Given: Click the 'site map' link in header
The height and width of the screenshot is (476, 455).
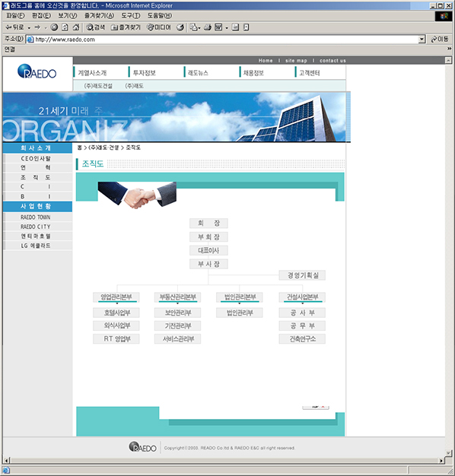Looking at the screenshot, I should (296, 61).
